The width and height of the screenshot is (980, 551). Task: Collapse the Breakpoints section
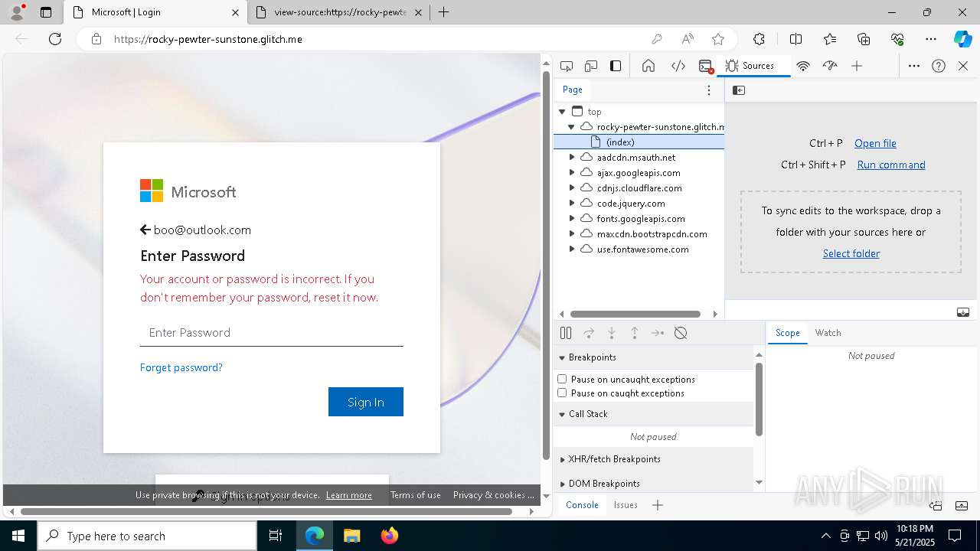(653, 357)
